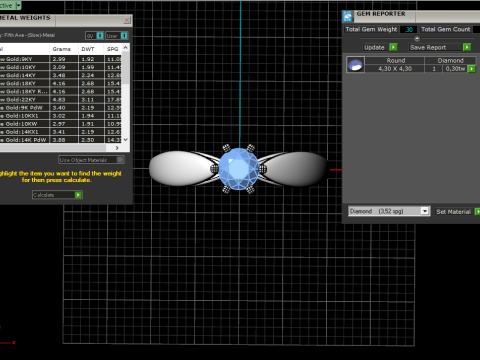This screenshot has width=480, height=360.
Task: Click the blue diamond gem on the ring
Action: tap(239, 169)
